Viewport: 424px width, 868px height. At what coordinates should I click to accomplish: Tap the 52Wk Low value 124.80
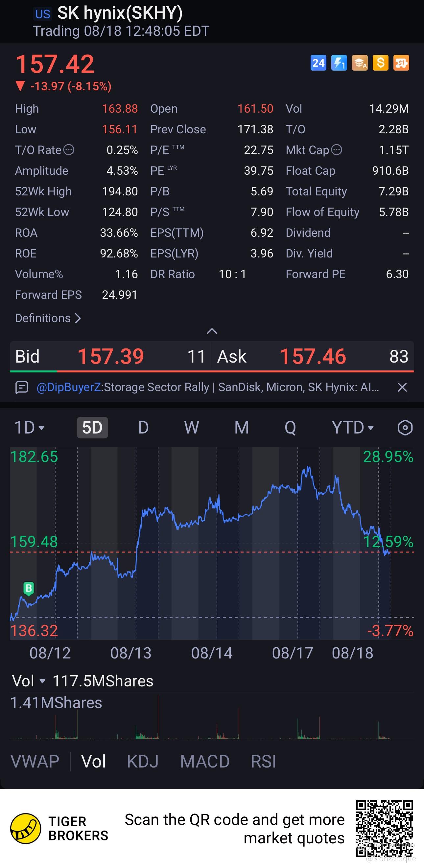point(120,212)
